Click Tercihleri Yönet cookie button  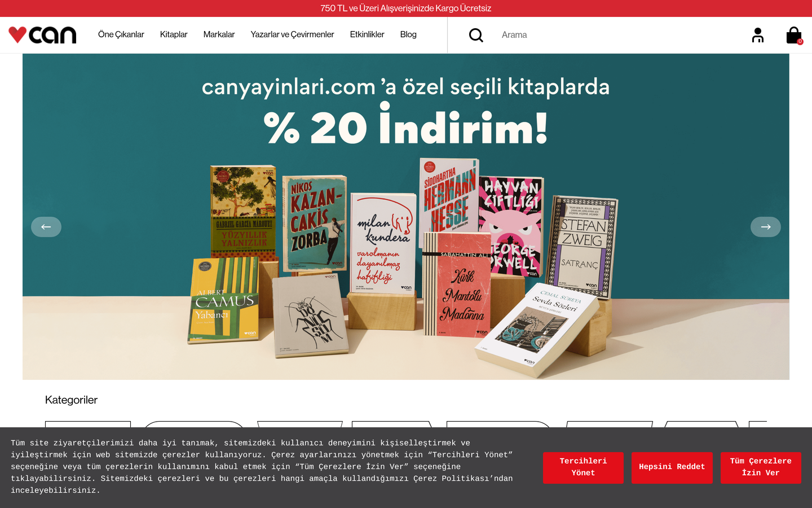[x=583, y=467]
